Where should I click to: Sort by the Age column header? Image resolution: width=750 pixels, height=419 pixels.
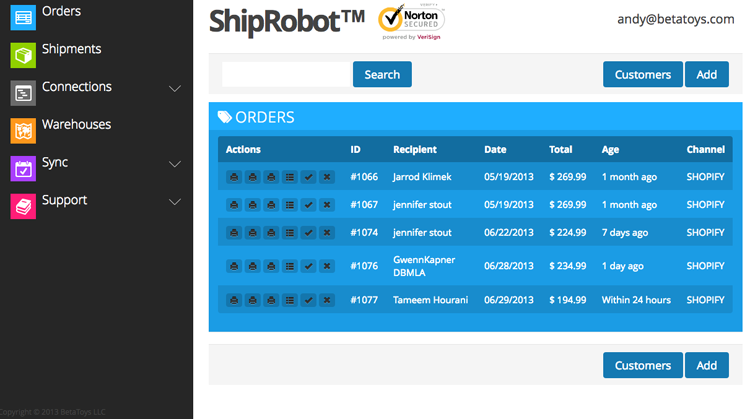pyautogui.click(x=610, y=149)
